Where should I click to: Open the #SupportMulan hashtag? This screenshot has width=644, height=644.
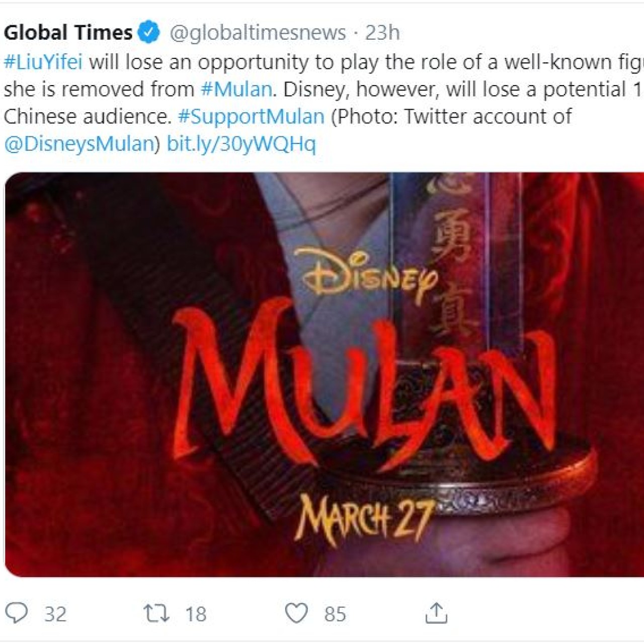point(251,116)
